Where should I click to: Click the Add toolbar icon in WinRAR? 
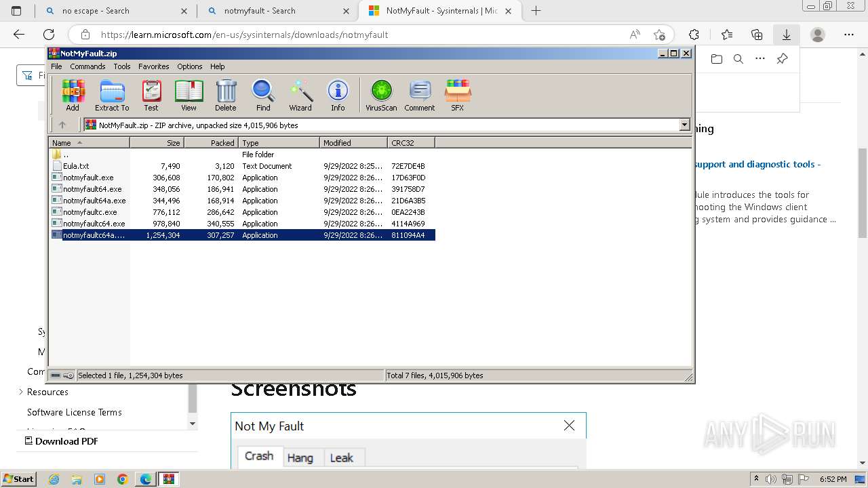pos(73,96)
